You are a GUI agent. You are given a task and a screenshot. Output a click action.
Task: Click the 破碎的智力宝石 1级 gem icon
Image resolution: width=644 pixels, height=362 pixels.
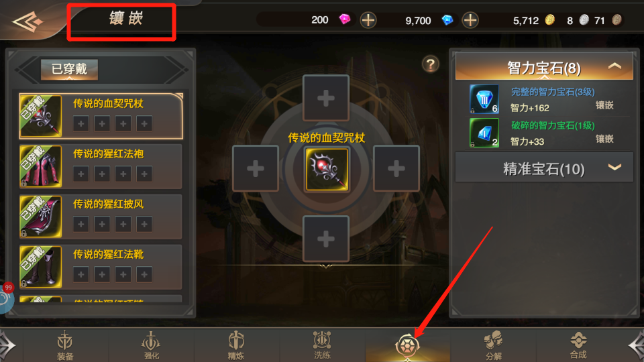(484, 133)
